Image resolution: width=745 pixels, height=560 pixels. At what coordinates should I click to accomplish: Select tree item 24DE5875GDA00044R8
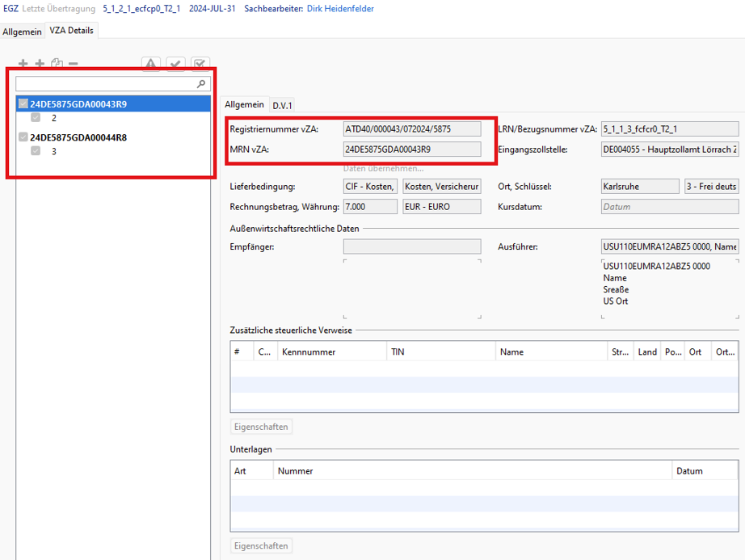click(x=78, y=137)
